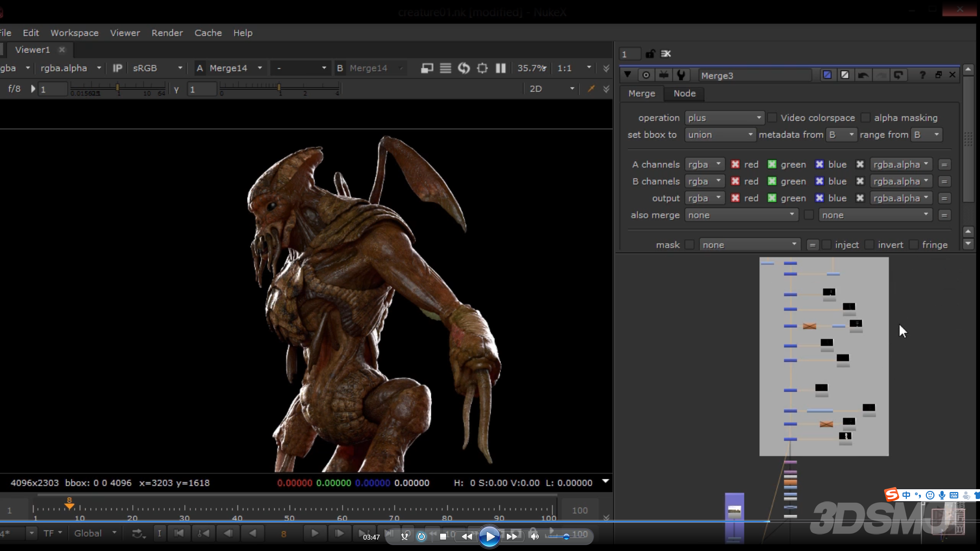The height and width of the screenshot is (551, 980).
Task: Step forward one frame in Nuke
Action: [x=339, y=534]
